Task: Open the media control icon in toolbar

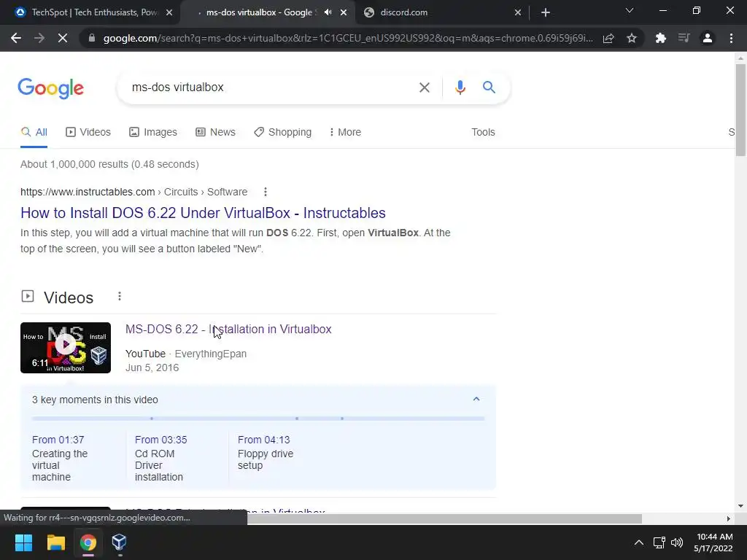Action: click(x=684, y=38)
